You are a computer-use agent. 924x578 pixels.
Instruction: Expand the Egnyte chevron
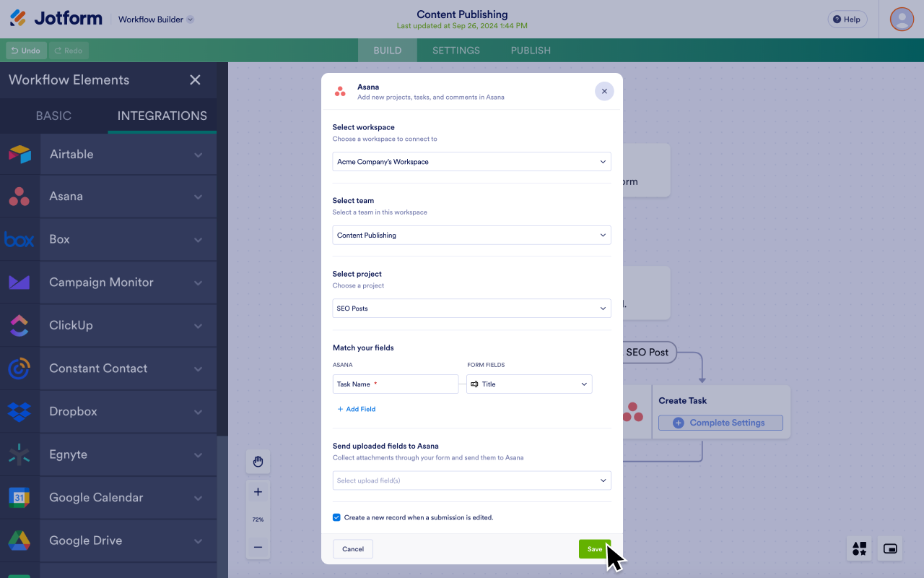point(198,455)
